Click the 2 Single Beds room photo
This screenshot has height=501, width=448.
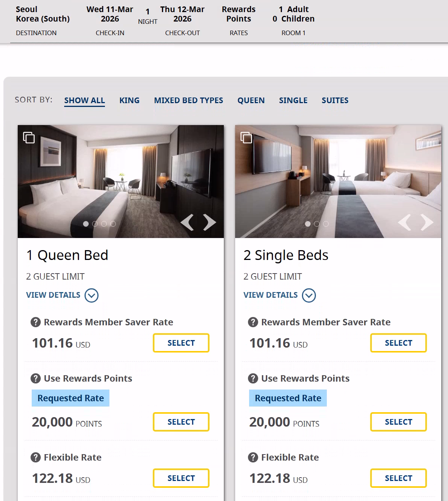[x=338, y=178]
